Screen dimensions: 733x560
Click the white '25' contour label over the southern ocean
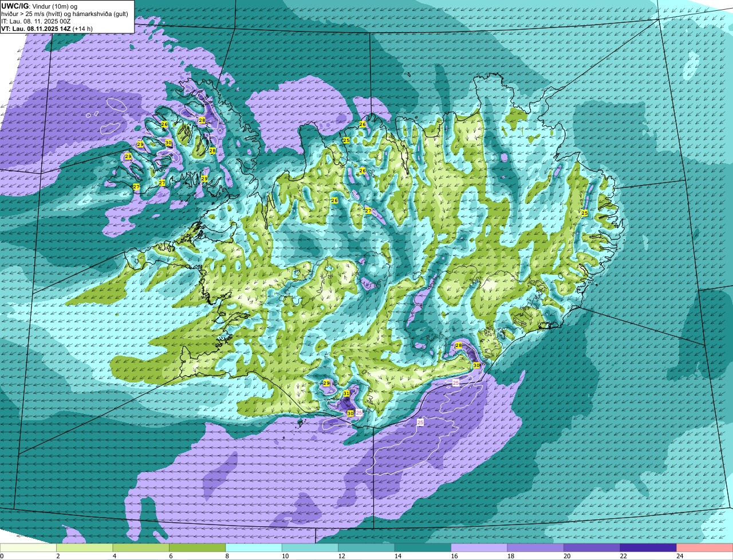pos(420,422)
